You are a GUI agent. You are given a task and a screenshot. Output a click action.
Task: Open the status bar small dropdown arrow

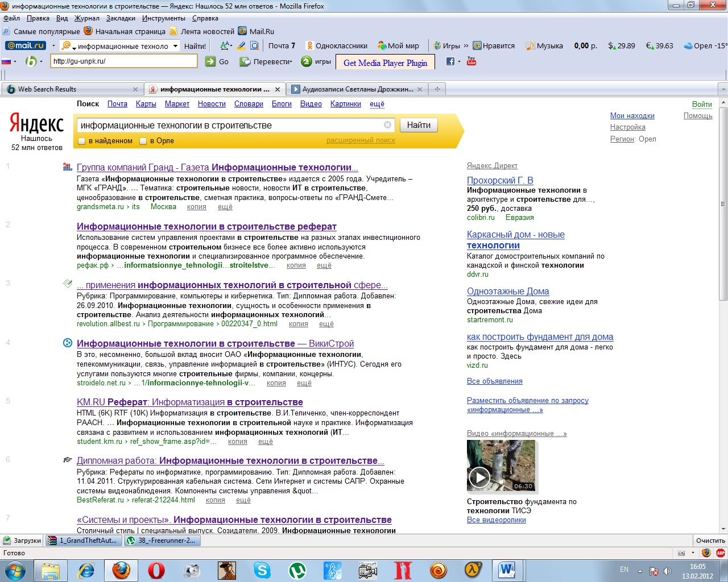(x=693, y=552)
